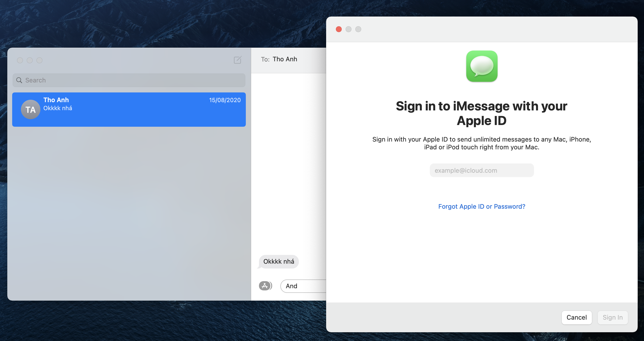
Task: Open Forgot Apple ID or Password link
Action: coord(481,206)
